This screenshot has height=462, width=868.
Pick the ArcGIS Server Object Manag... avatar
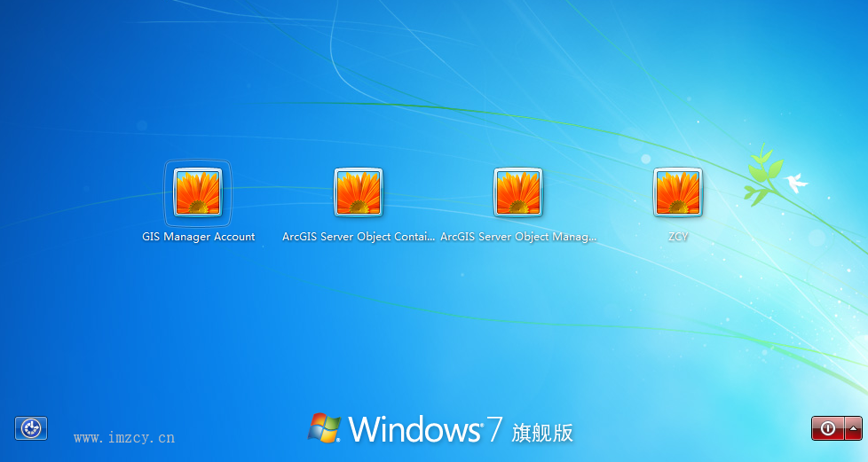coord(518,192)
